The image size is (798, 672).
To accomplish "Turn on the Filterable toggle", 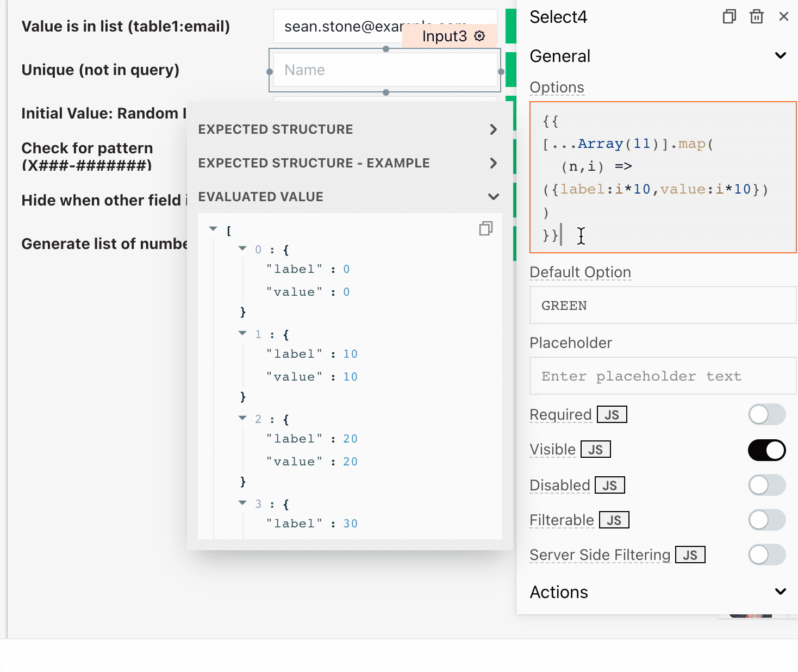I will [766, 520].
